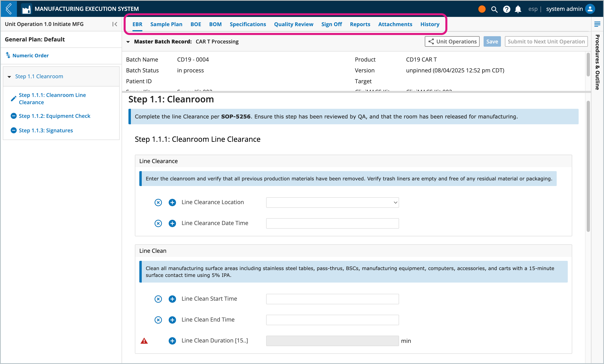Click the system admin user avatar icon
The image size is (604, 364).
tap(590, 9)
